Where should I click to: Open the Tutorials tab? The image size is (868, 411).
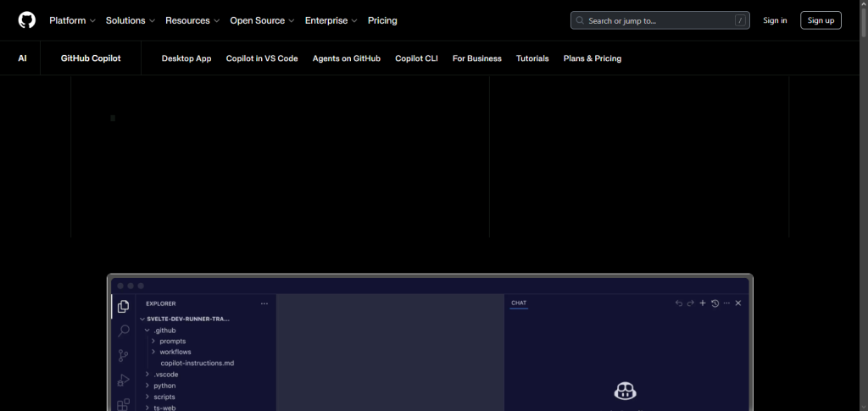[x=532, y=58]
